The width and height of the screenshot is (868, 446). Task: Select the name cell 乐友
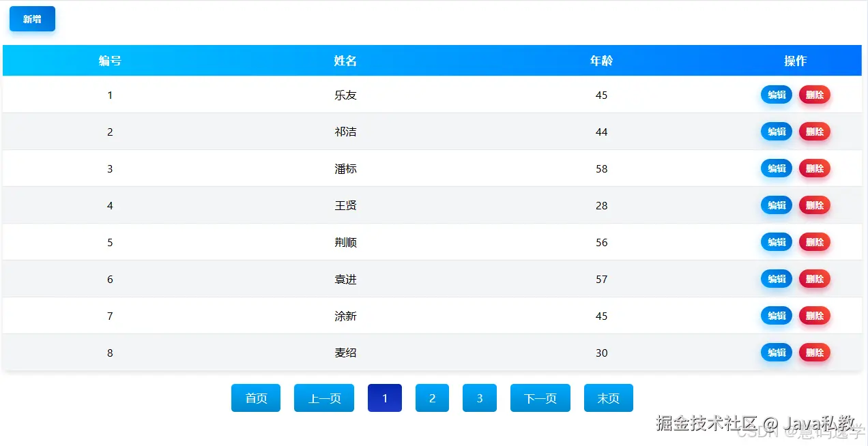pos(345,95)
